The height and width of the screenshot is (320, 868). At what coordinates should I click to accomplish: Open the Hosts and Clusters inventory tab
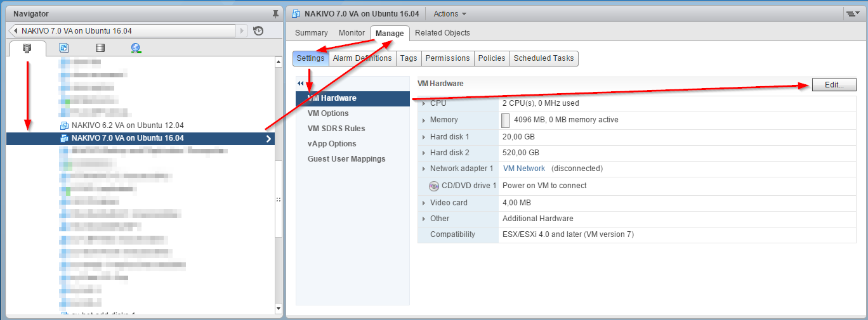[27, 48]
